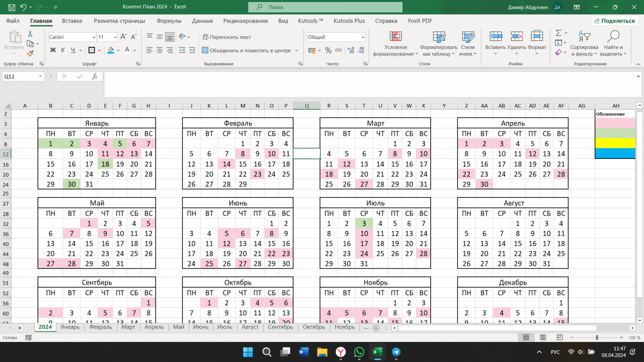644x362 pixels.
Task: Open the Сентябрь sheet tab
Action: 281,327
